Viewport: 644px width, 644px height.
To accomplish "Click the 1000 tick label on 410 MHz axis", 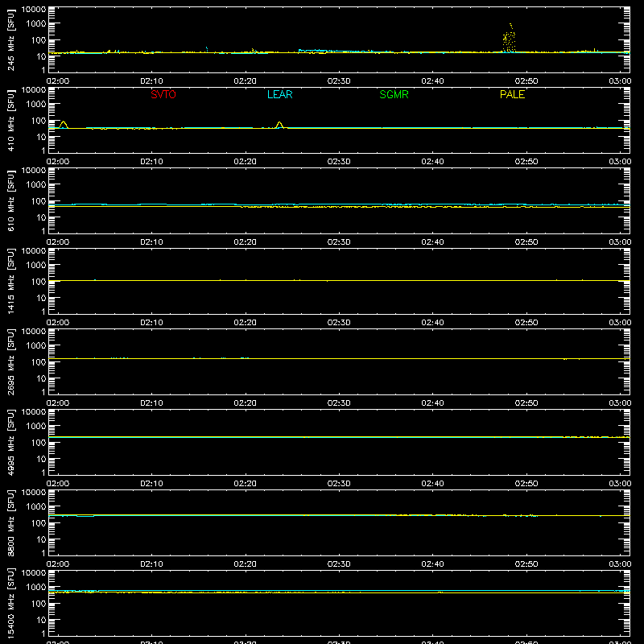I will [36, 105].
